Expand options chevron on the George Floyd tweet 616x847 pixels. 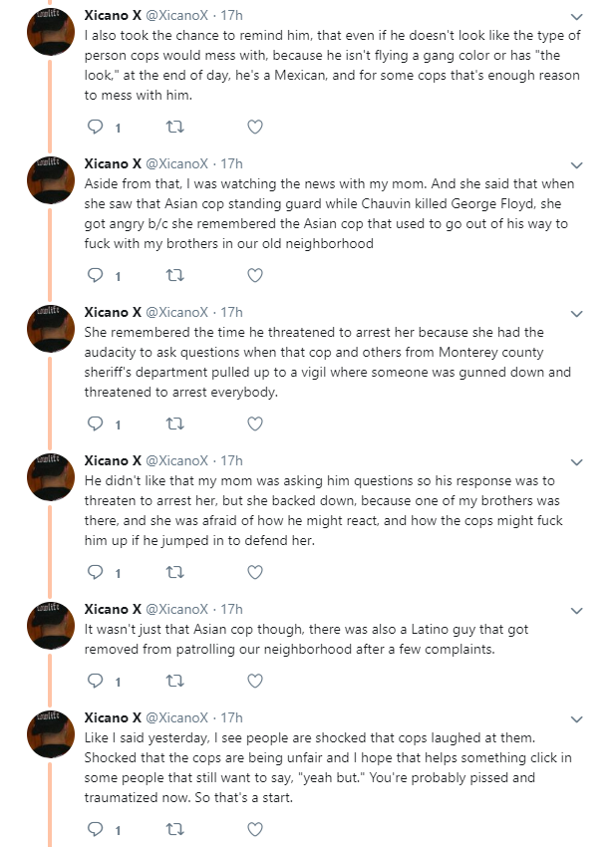(x=576, y=165)
